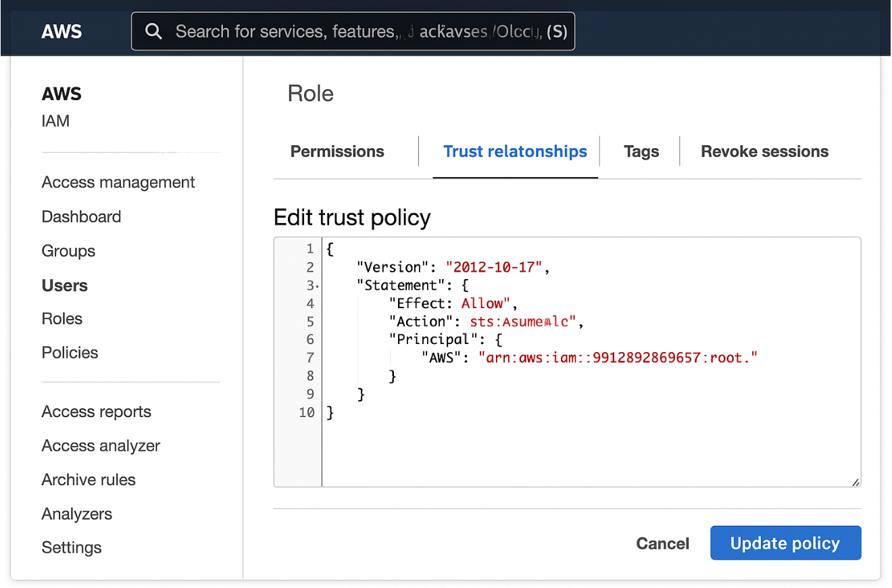Open Archive rules in sidebar
The width and height of the screenshot is (892, 588).
pyautogui.click(x=89, y=480)
